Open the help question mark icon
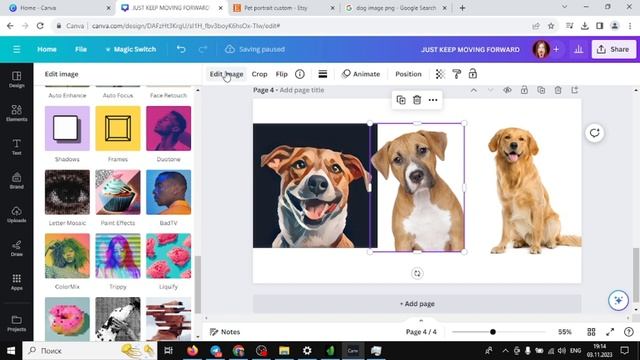 (629, 332)
